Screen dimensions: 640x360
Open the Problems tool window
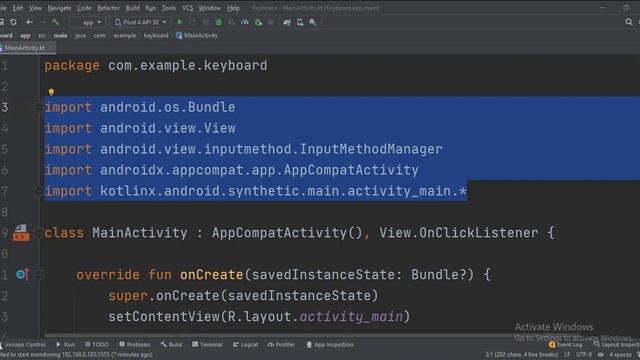(x=135, y=344)
